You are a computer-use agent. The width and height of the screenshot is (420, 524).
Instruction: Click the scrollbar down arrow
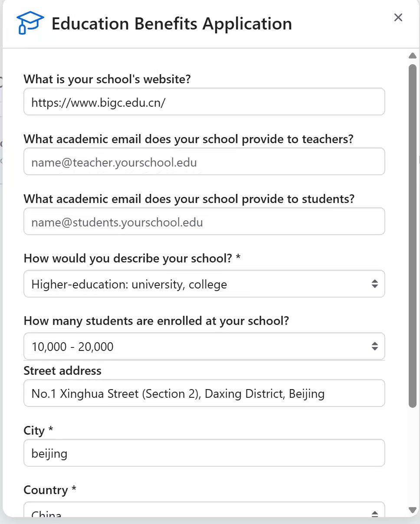coord(412,510)
